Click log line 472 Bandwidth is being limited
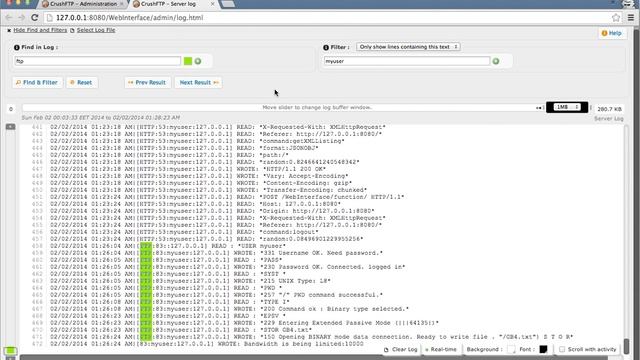The image size is (640, 360). tap(207, 344)
